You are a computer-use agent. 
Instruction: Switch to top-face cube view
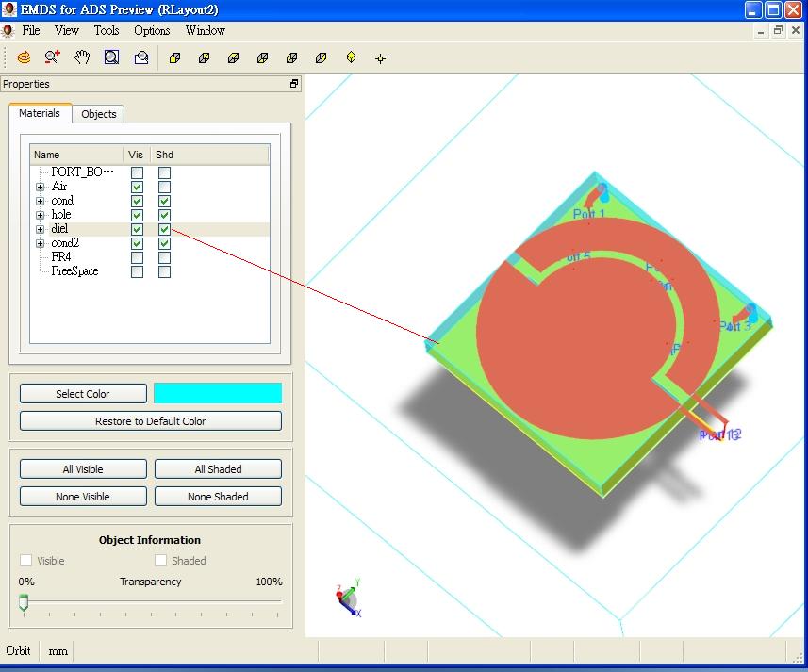coord(234,58)
